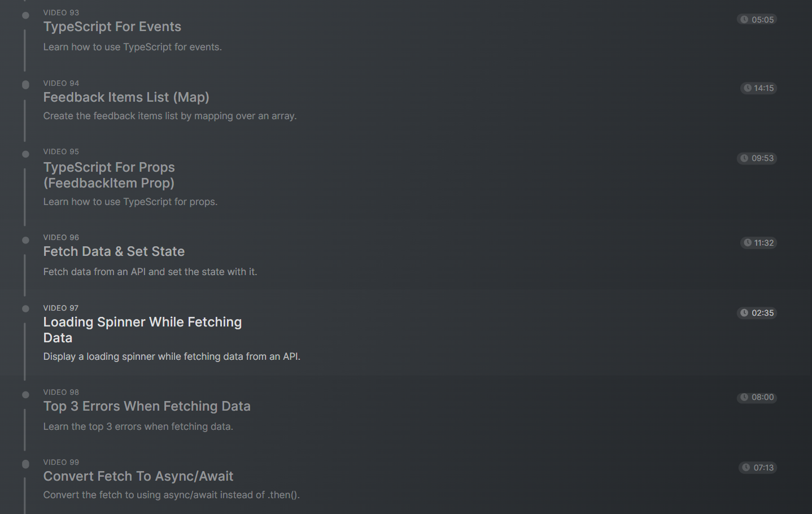812x514 pixels.
Task: Select the Video 99 timeline bullet
Action: tap(25, 464)
